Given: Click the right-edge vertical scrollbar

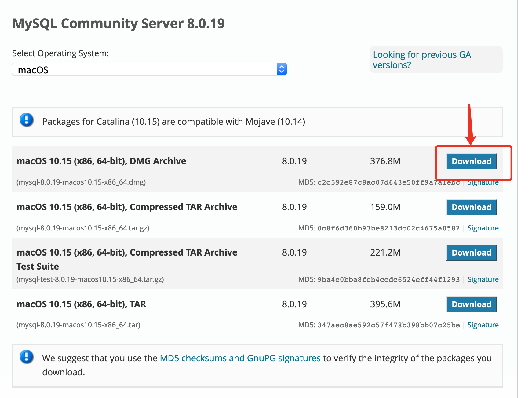Looking at the screenshot, I should coord(517,199).
